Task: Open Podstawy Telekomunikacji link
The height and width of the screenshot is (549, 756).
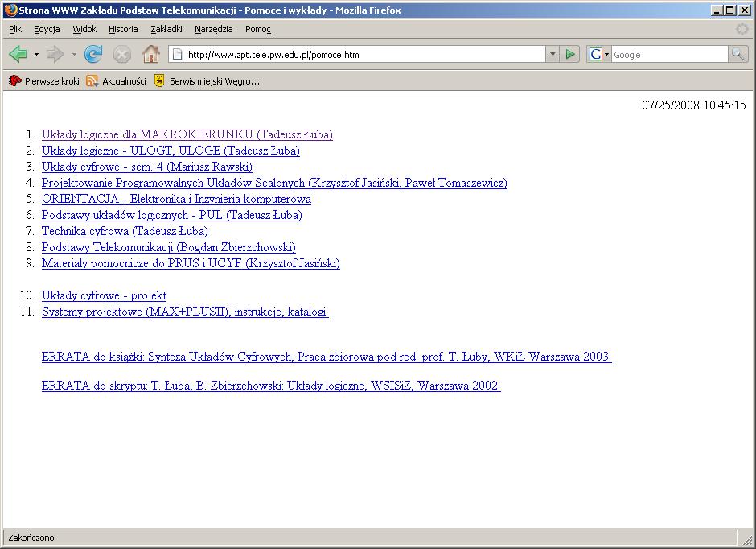Action: click(x=169, y=247)
